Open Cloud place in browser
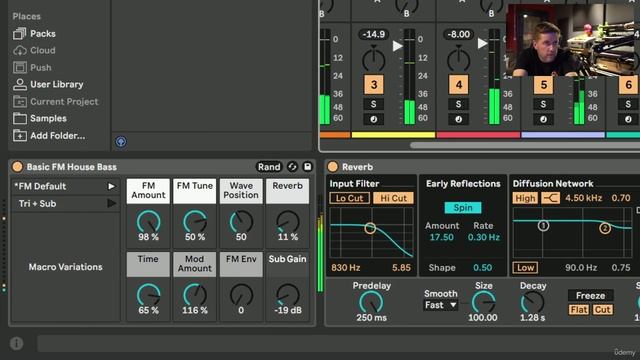Image resolution: width=640 pixels, height=360 pixels. pos(34,50)
